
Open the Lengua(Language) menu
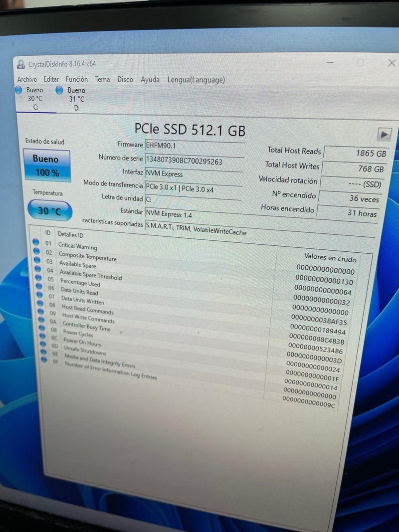click(196, 80)
